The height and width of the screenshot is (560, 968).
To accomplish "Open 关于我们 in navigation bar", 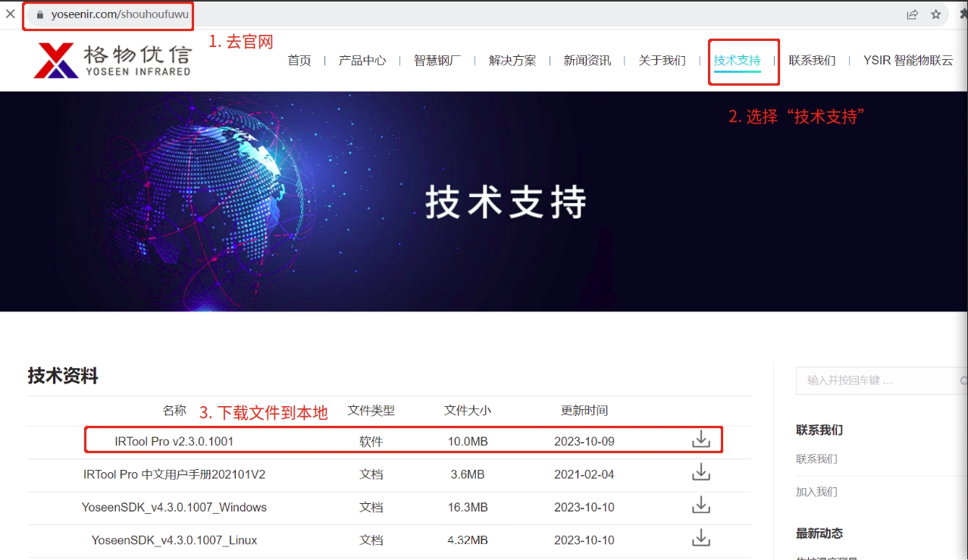I will [662, 61].
